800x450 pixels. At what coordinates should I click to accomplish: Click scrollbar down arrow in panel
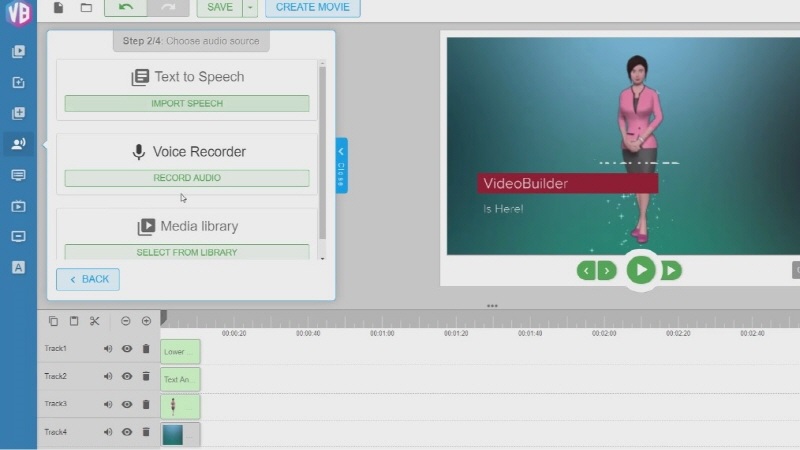coord(322,259)
